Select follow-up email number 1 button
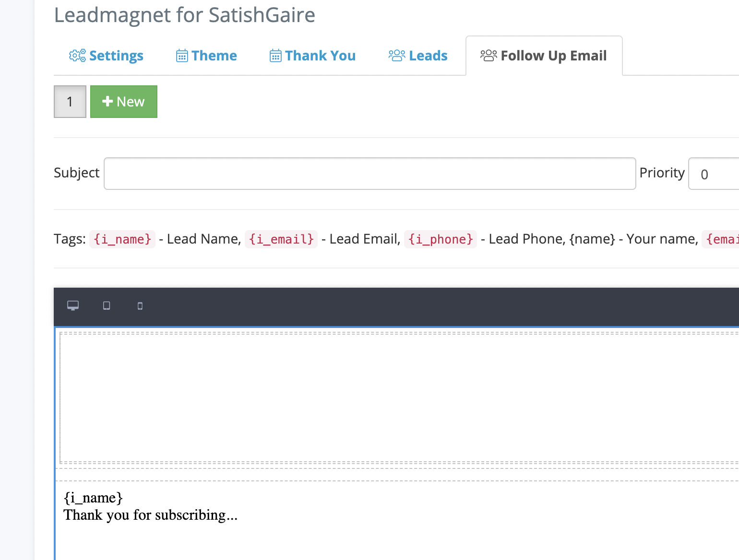Screen dimensions: 739x560 point(70,102)
